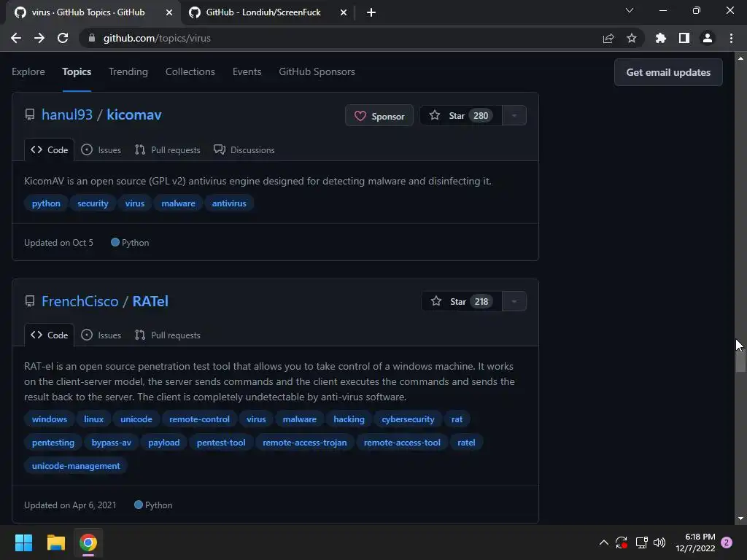The width and height of the screenshot is (747, 560).
Task: Click kicomav's malware topic tag
Action: click(178, 203)
